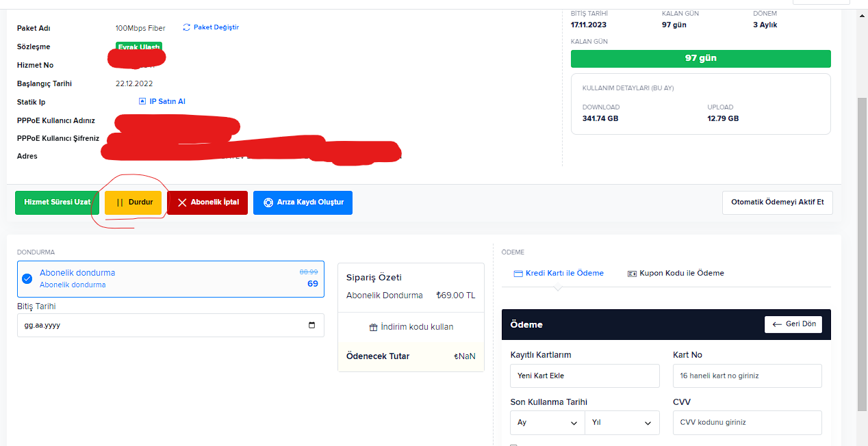The height and width of the screenshot is (446, 868).
Task: Click the Kart No input field
Action: point(747,376)
